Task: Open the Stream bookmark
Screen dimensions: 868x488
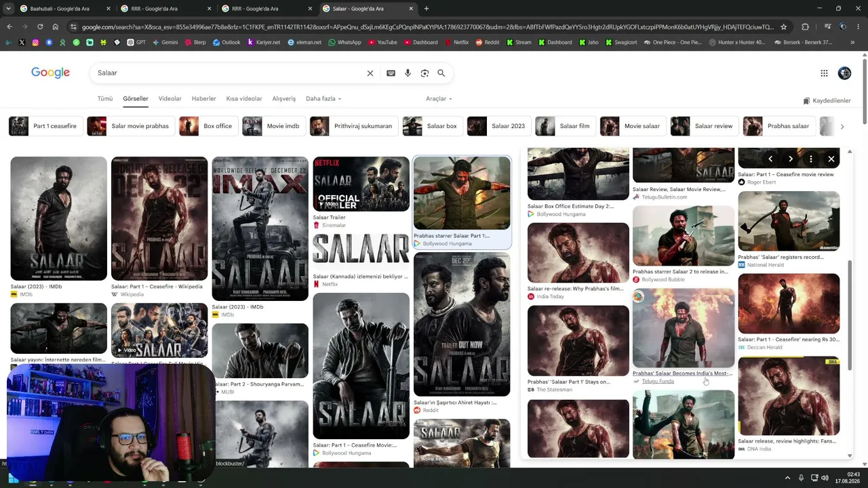Action: 519,42
